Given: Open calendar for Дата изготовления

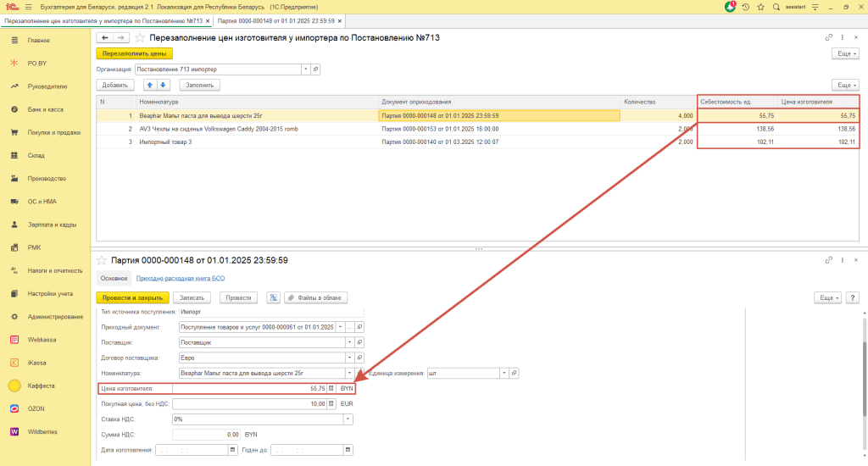Looking at the screenshot, I should pos(232,450).
